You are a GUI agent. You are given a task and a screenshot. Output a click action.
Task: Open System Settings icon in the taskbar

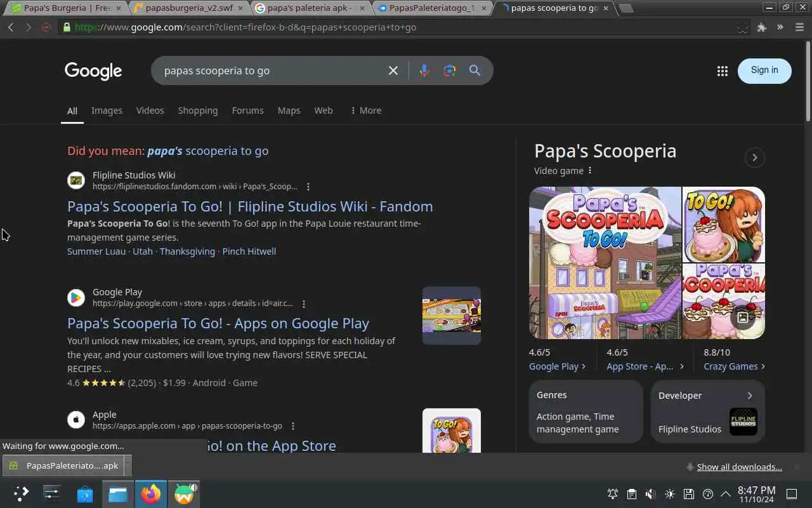51,493
